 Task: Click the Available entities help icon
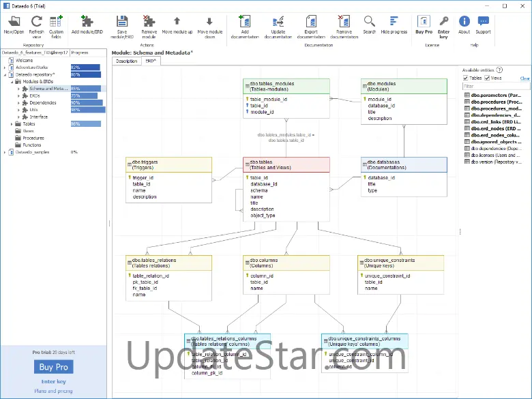pyautogui.click(x=499, y=70)
